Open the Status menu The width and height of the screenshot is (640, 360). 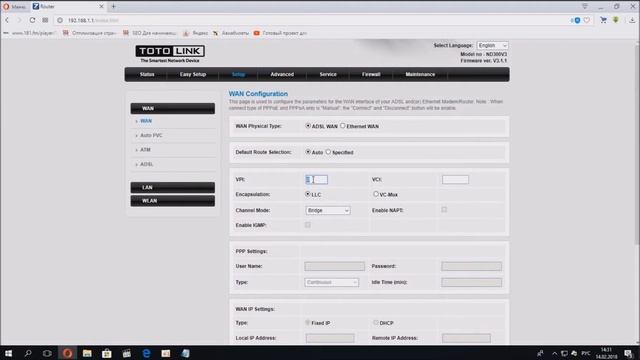click(x=147, y=74)
